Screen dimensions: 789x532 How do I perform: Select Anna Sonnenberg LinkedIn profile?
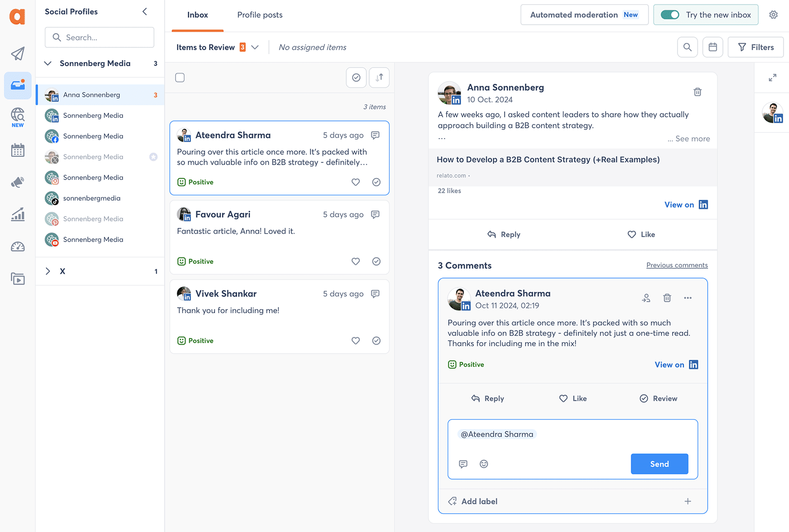click(x=100, y=95)
